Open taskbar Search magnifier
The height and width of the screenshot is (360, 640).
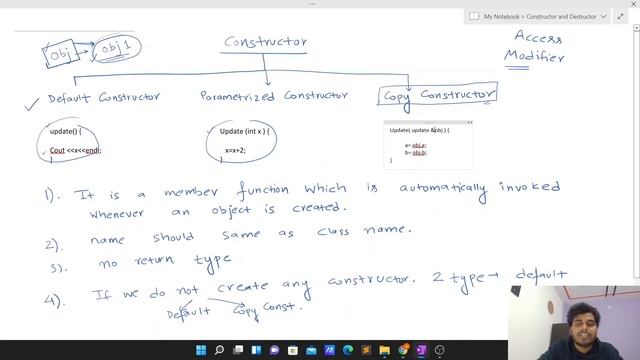point(219,350)
